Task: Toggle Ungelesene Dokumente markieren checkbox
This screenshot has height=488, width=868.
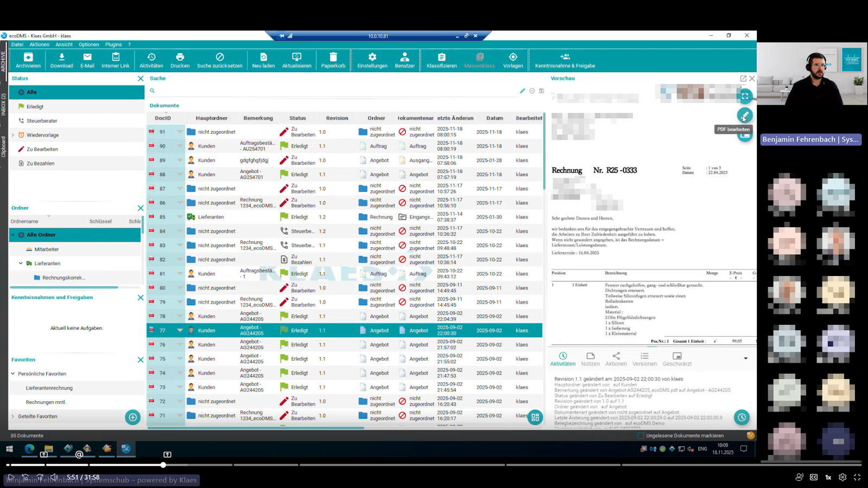Action: coord(641,435)
